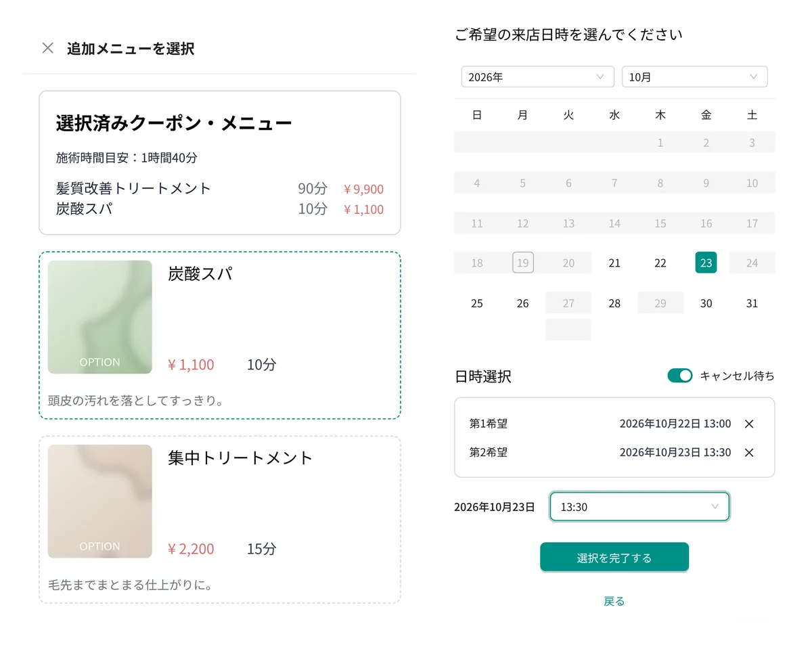
Task: Click the 髪質改善トリートメント menu row
Action: 220,189
